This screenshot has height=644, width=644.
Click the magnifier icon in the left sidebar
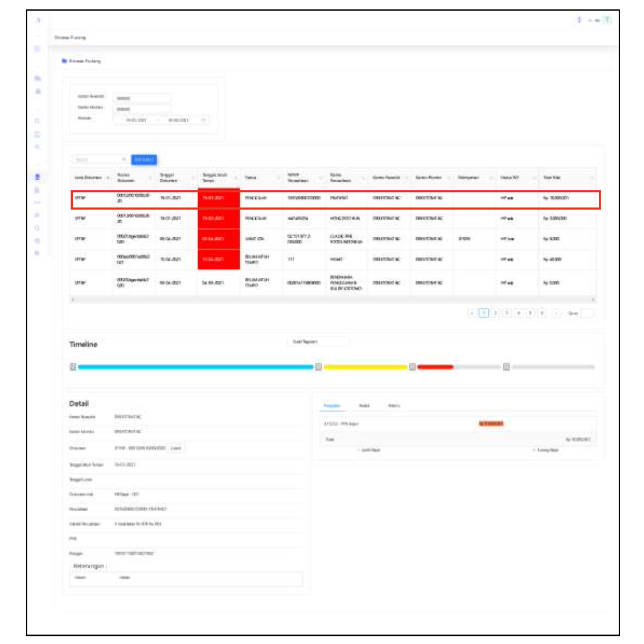coord(38,121)
